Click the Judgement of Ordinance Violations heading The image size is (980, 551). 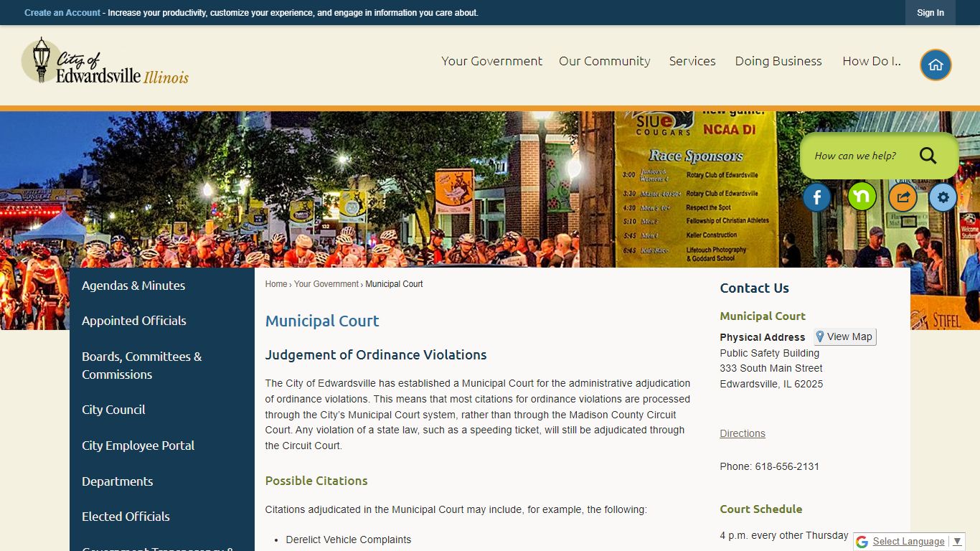tap(376, 355)
